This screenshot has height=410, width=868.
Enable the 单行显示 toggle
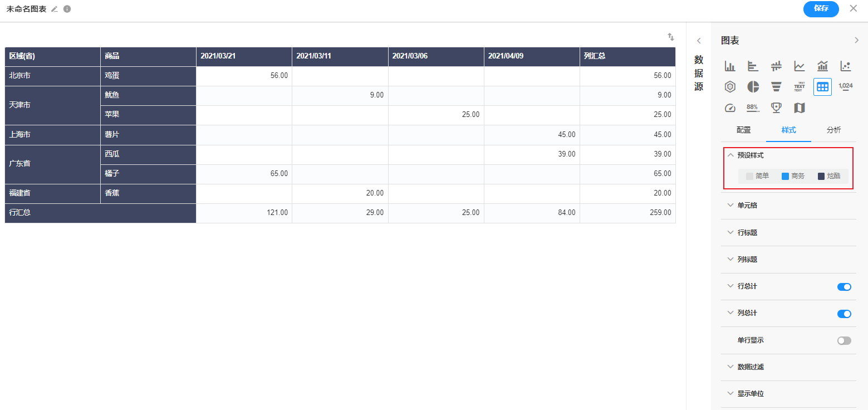pyautogui.click(x=844, y=340)
